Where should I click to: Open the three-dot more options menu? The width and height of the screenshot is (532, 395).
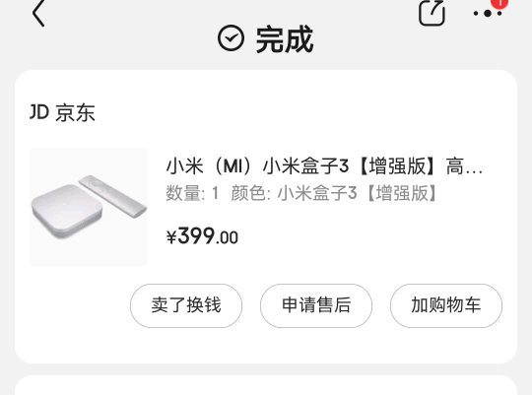coord(488,14)
